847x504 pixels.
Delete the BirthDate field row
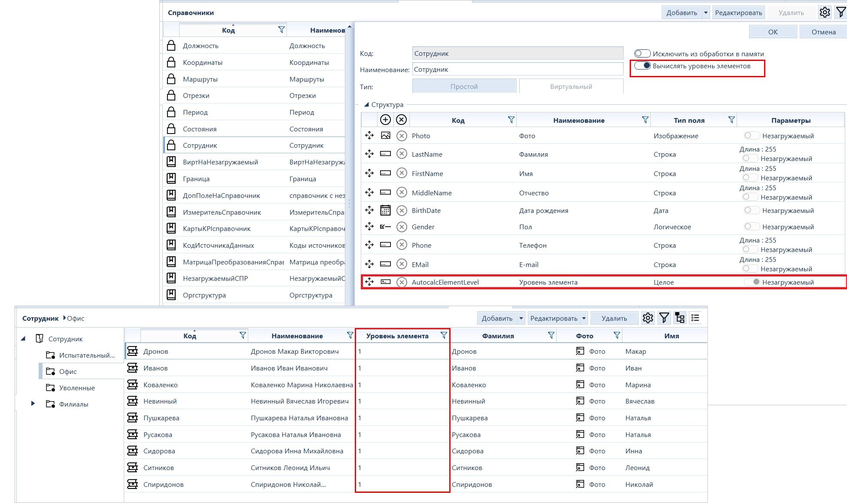[x=402, y=210]
